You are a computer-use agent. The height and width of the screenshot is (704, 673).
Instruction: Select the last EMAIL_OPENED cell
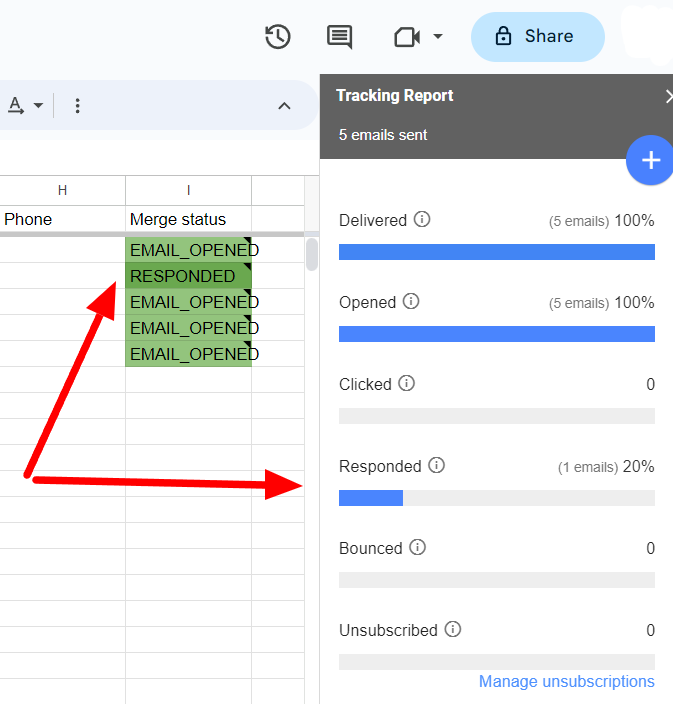click(189, 354)
